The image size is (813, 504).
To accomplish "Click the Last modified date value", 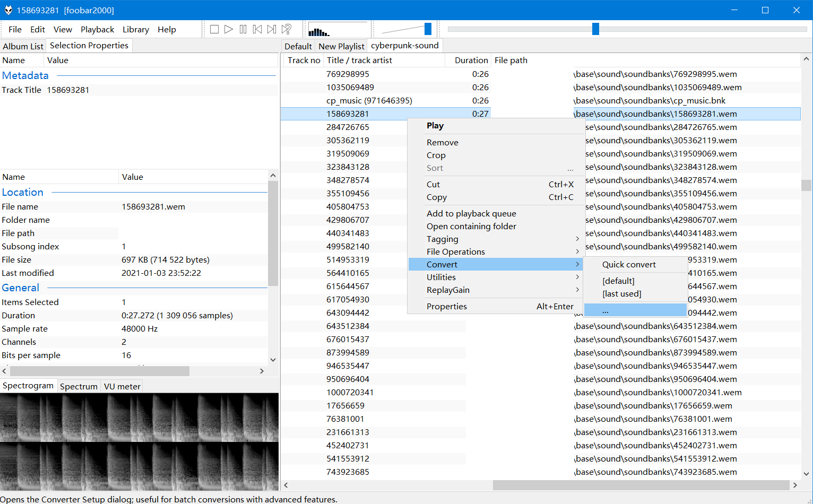I will 161,273.
